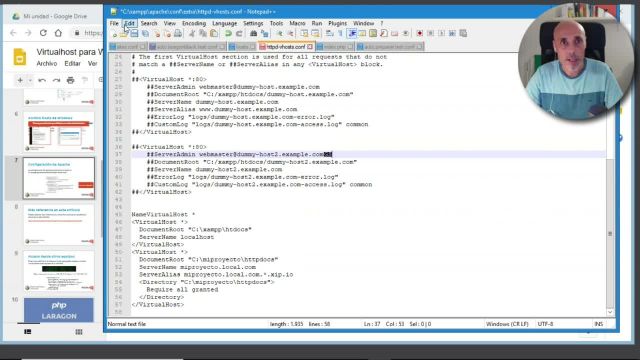Click the Zoom Out icon in Notepad++

(x=290, y=34)
